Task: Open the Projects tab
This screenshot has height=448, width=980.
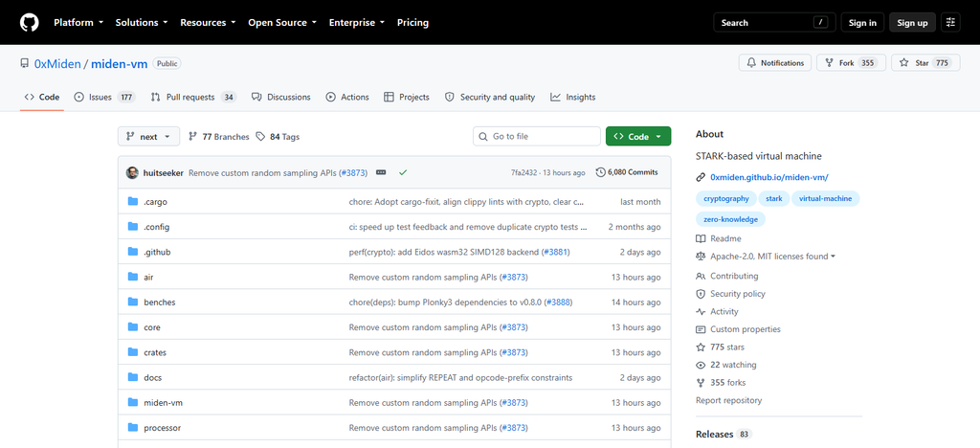Action: click(407, 97)
